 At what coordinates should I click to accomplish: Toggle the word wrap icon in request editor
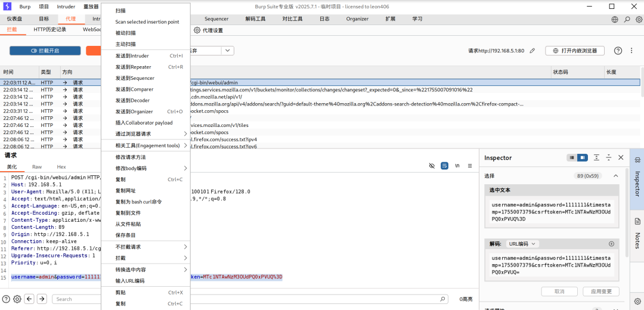pyautogui.click(x=444, y=166)
